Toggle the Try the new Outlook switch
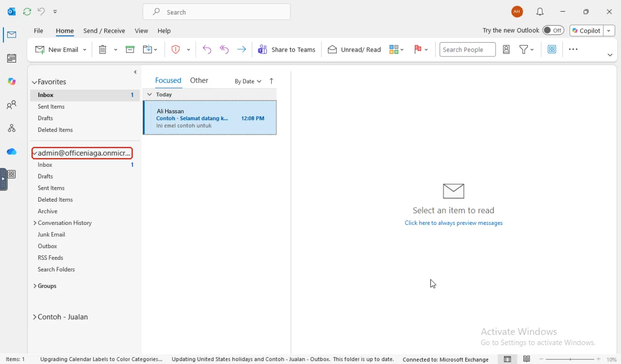Image resolution: width=621 pixels, height=364 pixels. coord(553,31)
